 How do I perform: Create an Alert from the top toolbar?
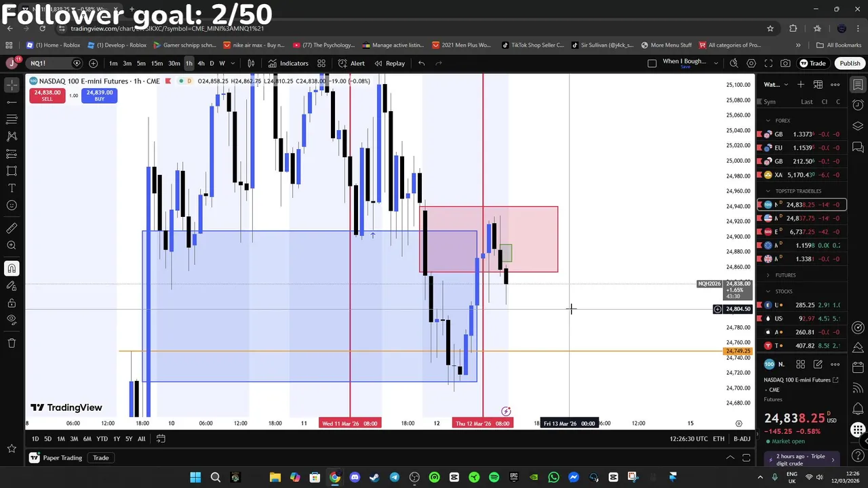coord(351,63)
